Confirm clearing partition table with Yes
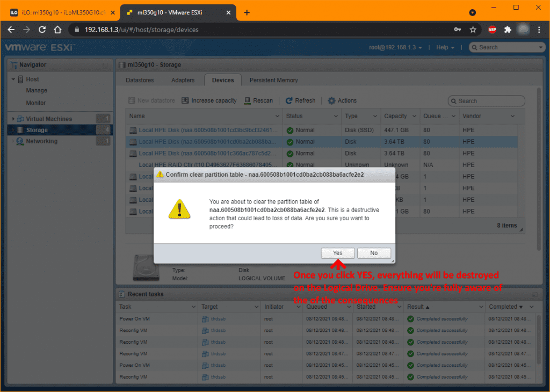Viewport: 550px width, 392px height. (337, 253)
